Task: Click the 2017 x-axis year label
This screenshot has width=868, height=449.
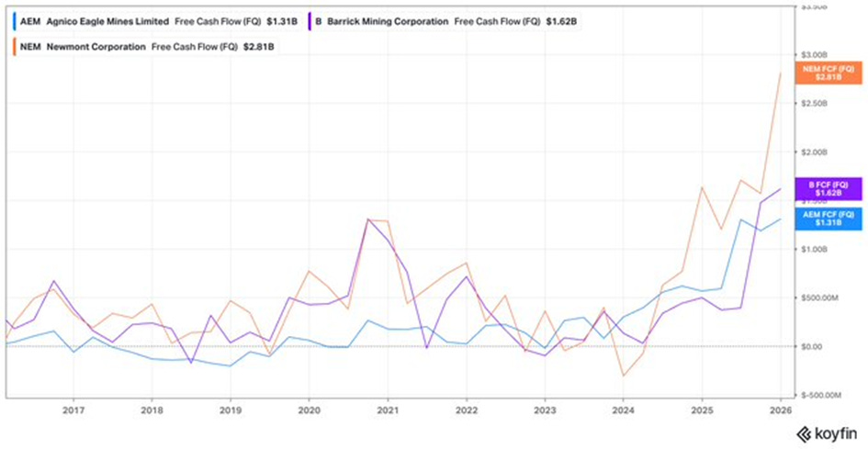Action: point(73,411)
